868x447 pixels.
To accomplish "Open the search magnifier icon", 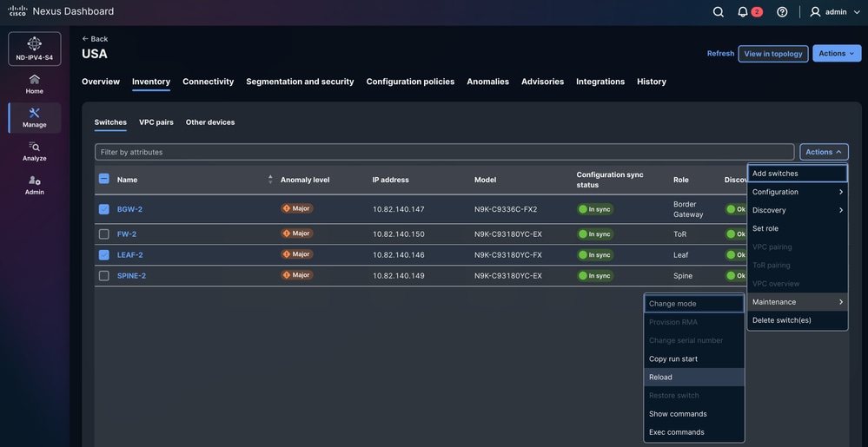I will click(x=719, y=11).
